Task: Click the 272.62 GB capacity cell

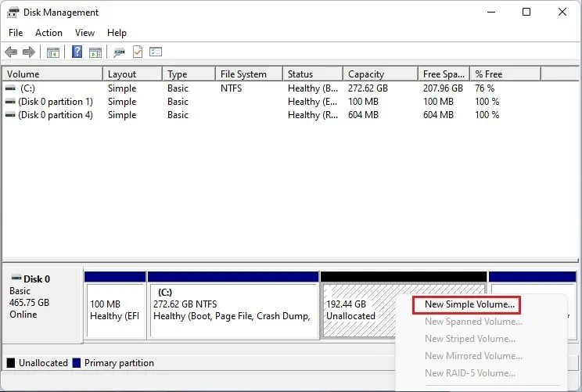Action: click(368, 88)
